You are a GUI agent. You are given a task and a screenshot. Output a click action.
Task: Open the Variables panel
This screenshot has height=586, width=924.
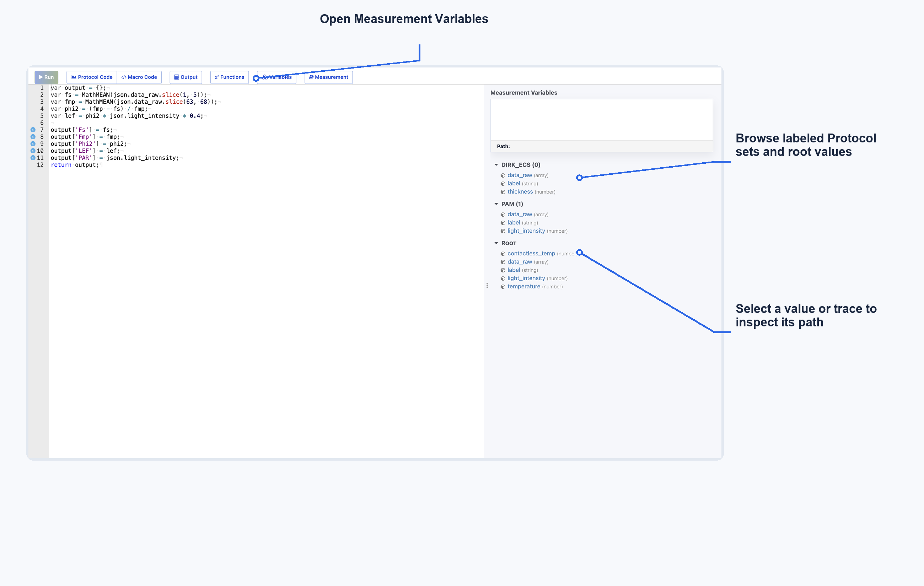coord(276,77)
